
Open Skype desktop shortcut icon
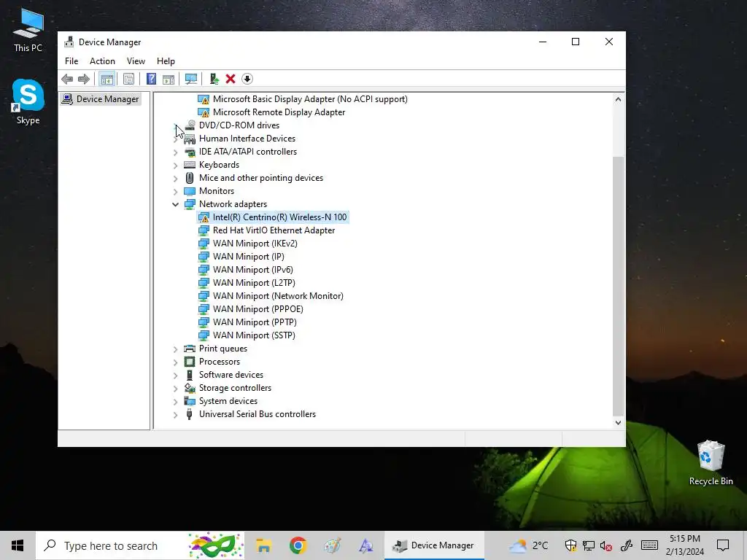click(x=28, y=95)
